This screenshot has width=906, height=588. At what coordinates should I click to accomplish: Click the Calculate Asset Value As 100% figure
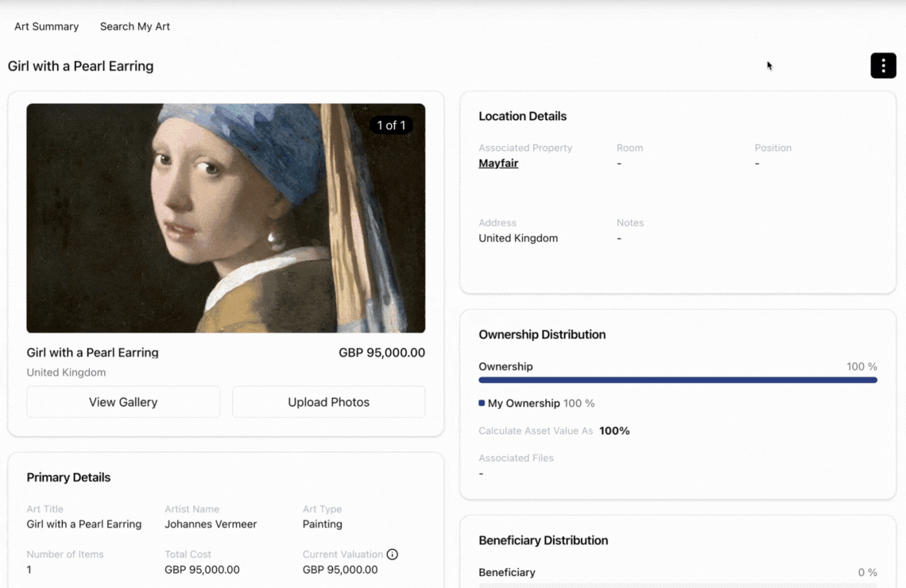[x=614, y=431]
